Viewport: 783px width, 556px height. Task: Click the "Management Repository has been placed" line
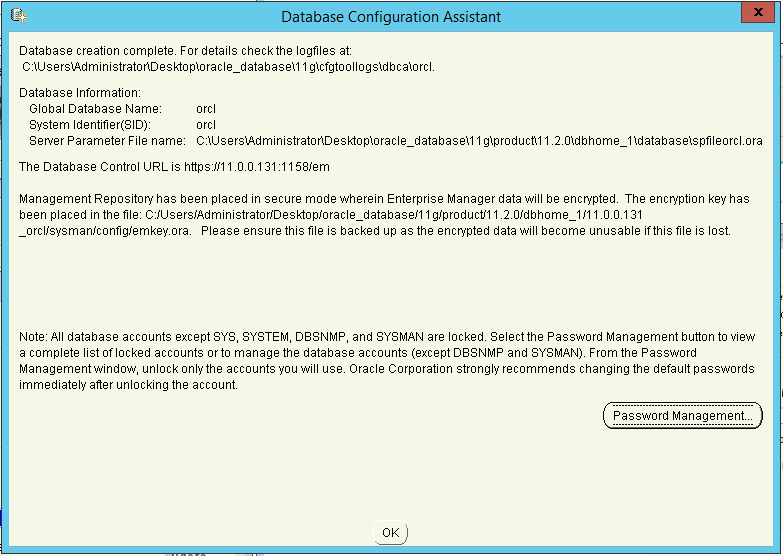tap(384, 199)
